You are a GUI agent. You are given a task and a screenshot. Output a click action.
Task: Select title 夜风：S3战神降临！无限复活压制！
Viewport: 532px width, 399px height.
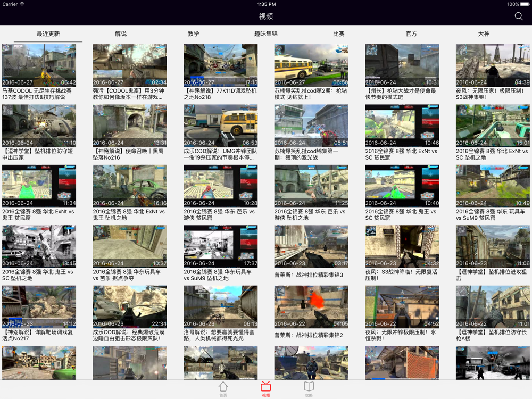point(401,275)
